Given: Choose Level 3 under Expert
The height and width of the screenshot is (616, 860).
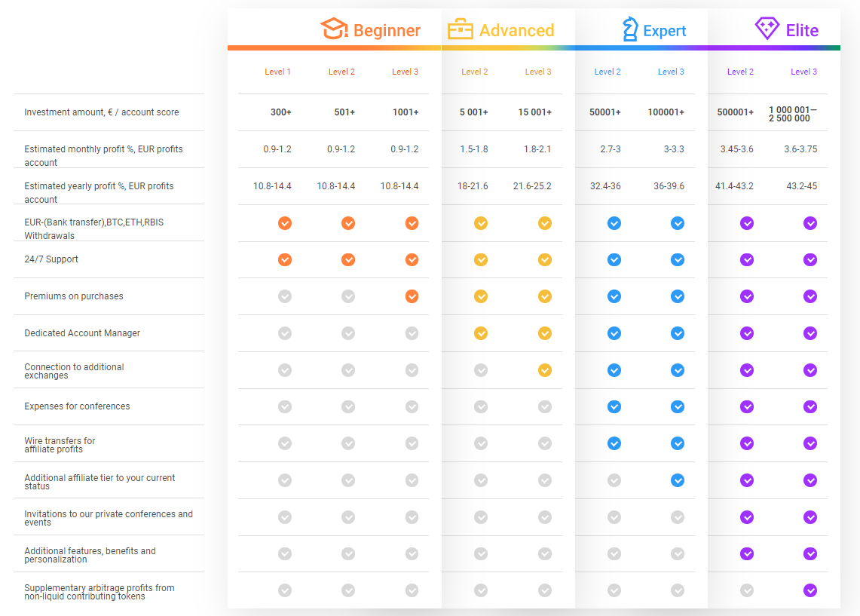Looking at the screenshot, I should tap(671, 72).
